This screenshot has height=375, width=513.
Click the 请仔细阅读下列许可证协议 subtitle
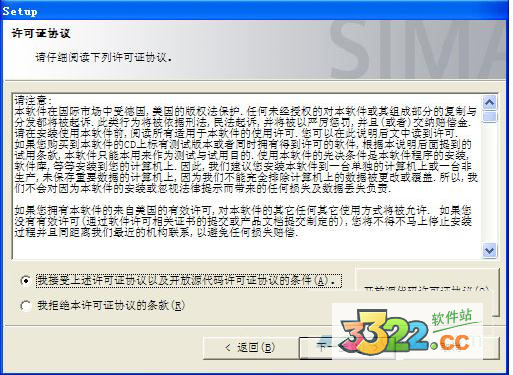point(104,57)
